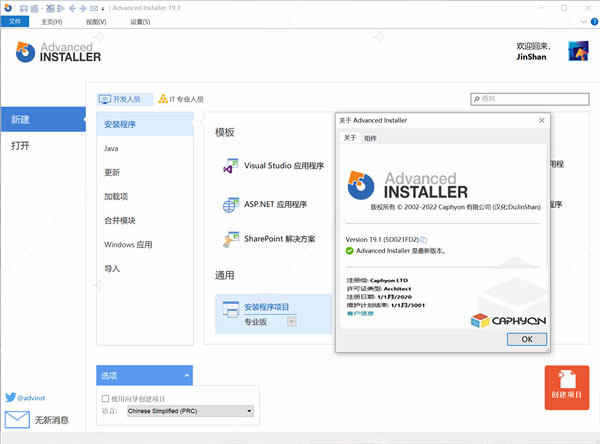Open the @advinst Twitter link
This screenshot has height=444, width=600.
pyautogui.click(x=31, y=398)
